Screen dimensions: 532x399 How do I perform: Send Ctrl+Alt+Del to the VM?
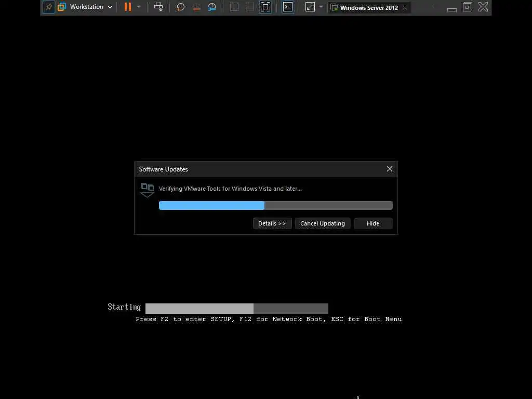tap(158, 7)
